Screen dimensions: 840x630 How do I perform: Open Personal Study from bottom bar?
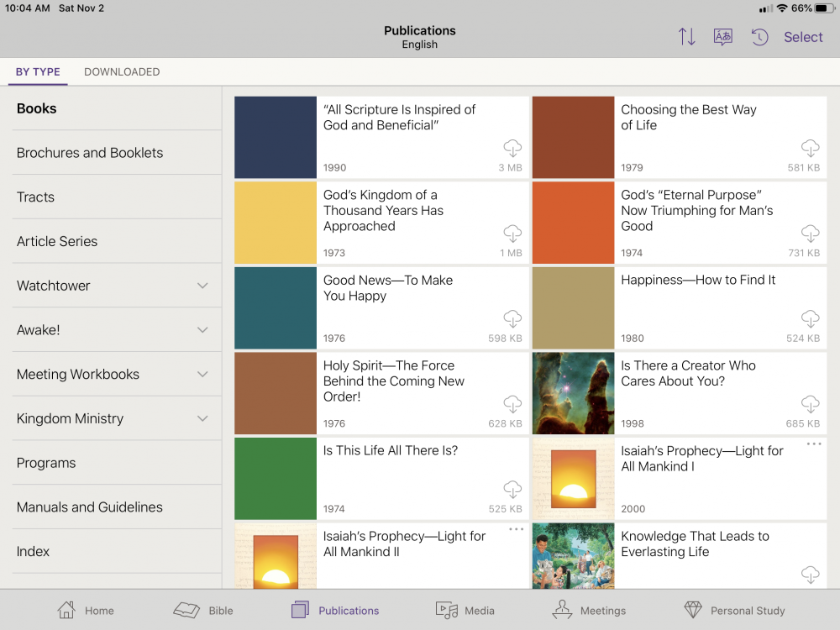(734, 611)
